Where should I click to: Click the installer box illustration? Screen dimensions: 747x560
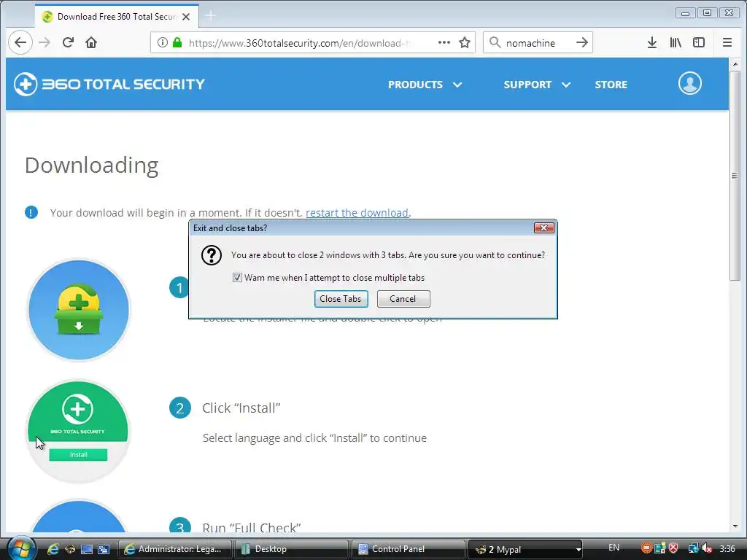tap(79, 310)
